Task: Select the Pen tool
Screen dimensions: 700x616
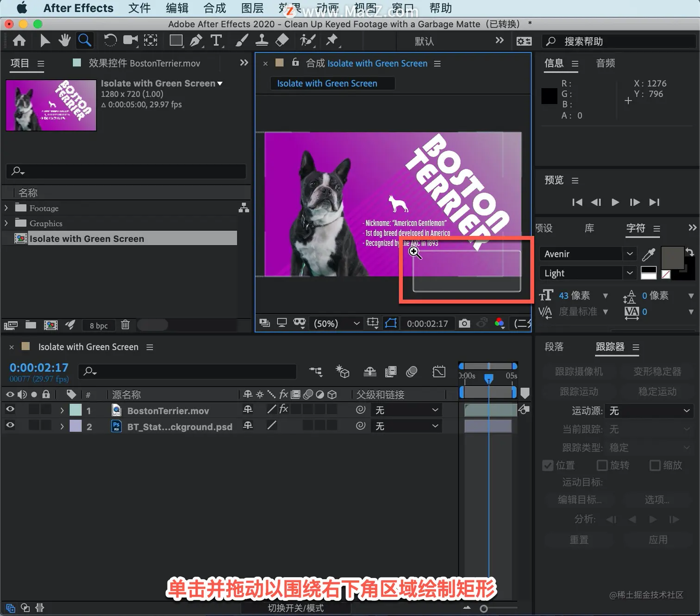Action: 196,41
